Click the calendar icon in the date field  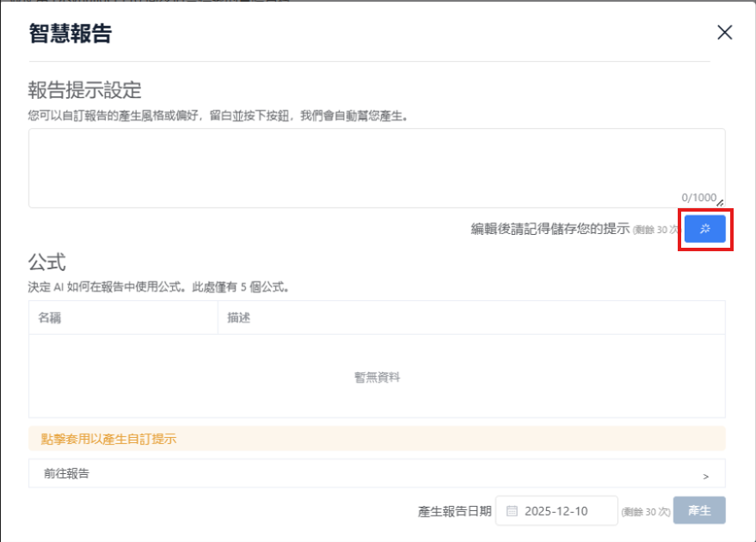click(x=512, y=511)
